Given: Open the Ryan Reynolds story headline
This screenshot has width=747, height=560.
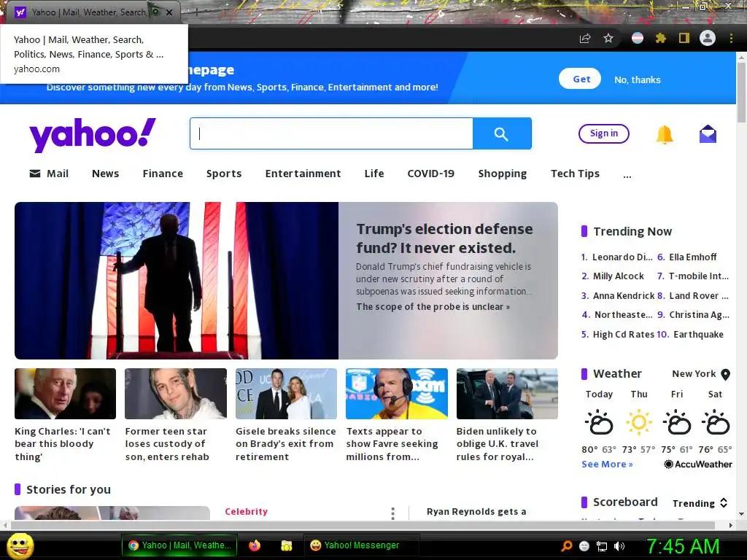Looking at the screenshot, I should coord(476,511).
